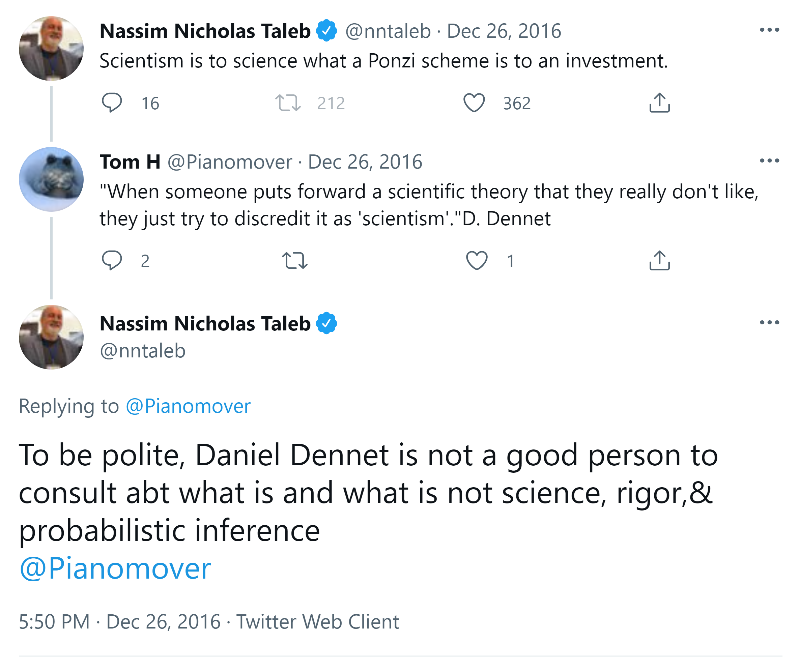The width and height of the screenshot is (799, 672).
Task: Click @Pianomover in 'Replying to' line
Action: (188, 406)
